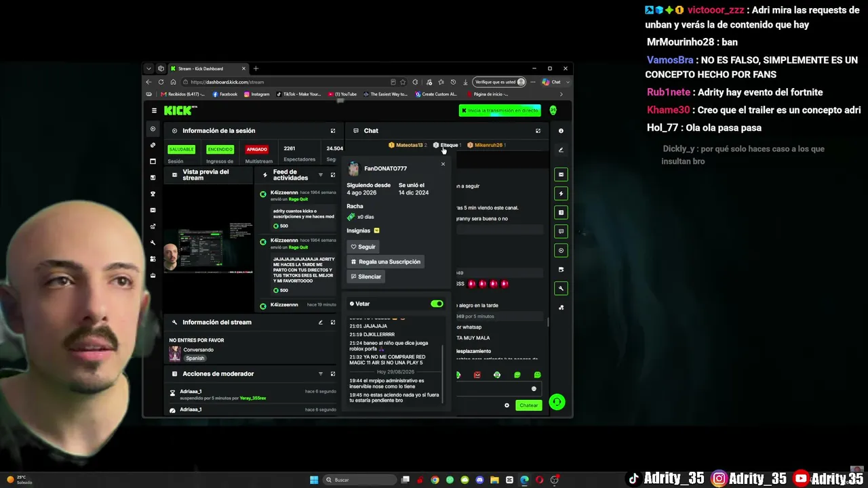Click the green headset support button
This screenshot has width=868, height=488.
coord(557,403)
